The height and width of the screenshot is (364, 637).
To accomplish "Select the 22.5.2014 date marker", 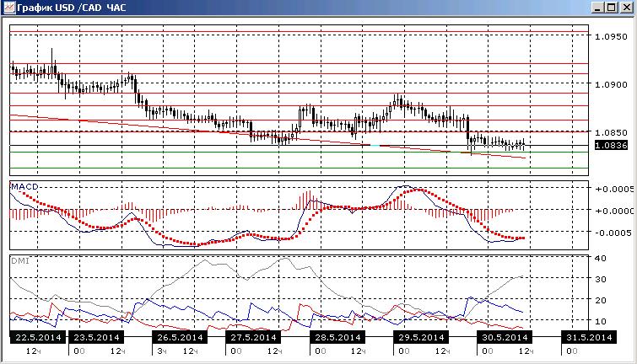I will (x=38, y=337).
